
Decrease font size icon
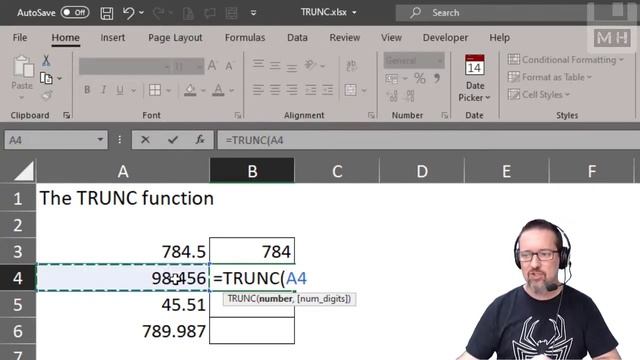230,66
